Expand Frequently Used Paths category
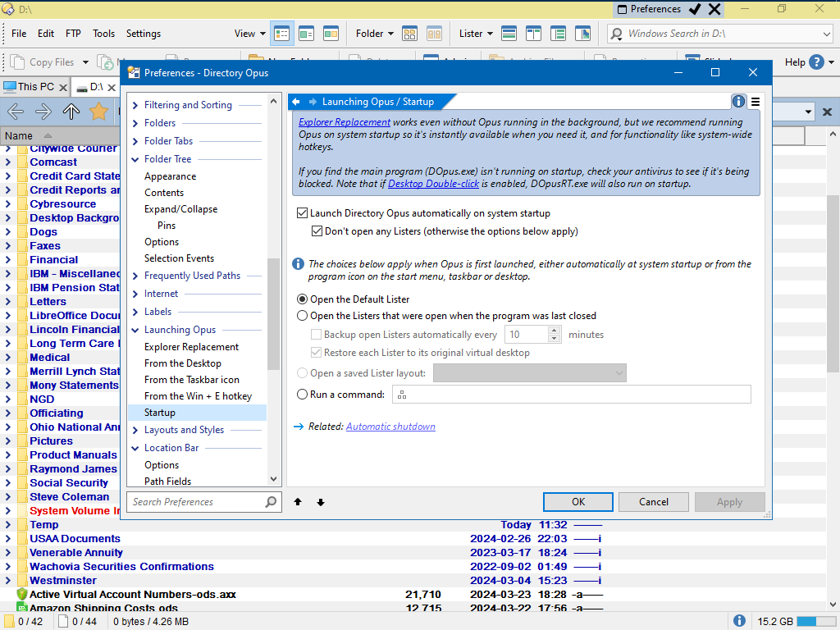This screenshot has width=840, height=630. click(x=135, y=276)
